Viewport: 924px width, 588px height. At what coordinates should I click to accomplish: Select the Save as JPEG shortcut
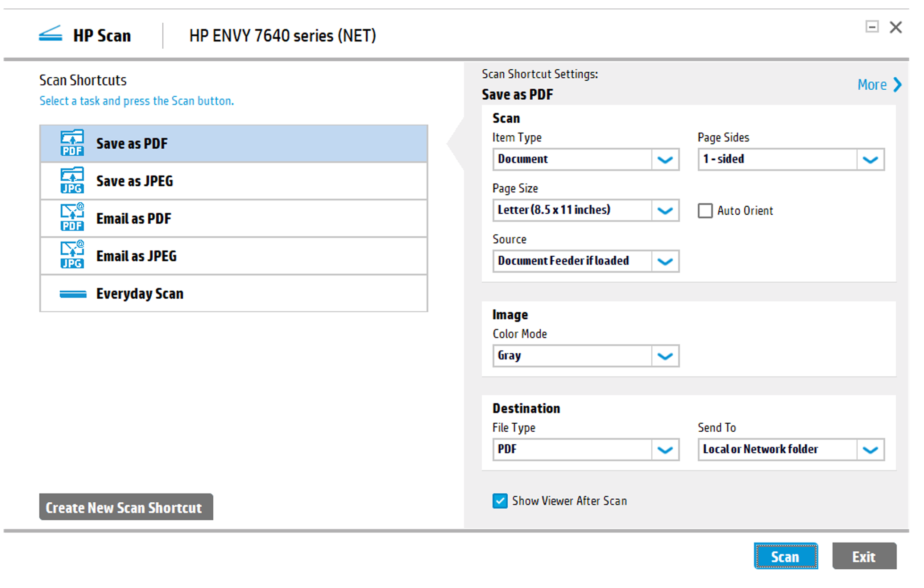tap(234, 181)
